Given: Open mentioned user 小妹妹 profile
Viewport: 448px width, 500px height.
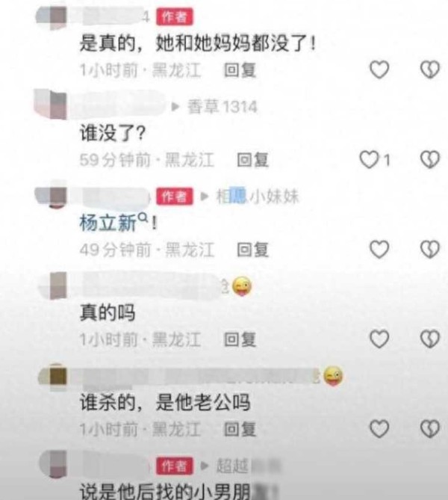Looking at the screenshot, I should [258, 196].
